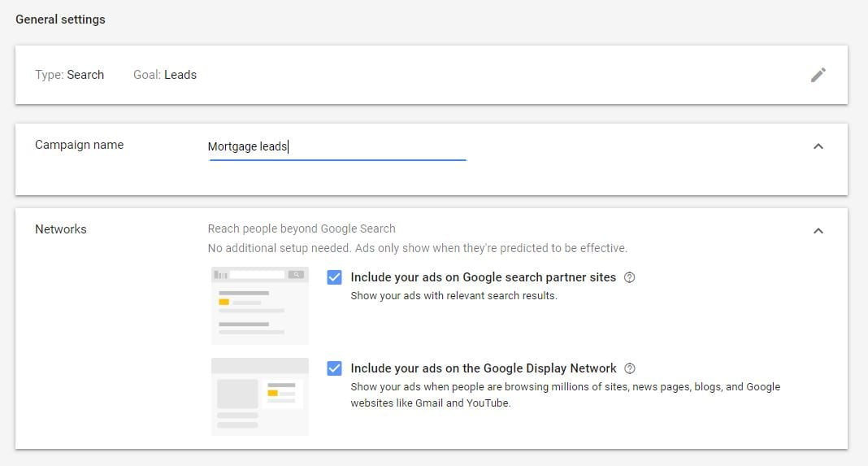
Task: Uncheck the Google Display Network checkbox
Action: click(x=334, y=368)
